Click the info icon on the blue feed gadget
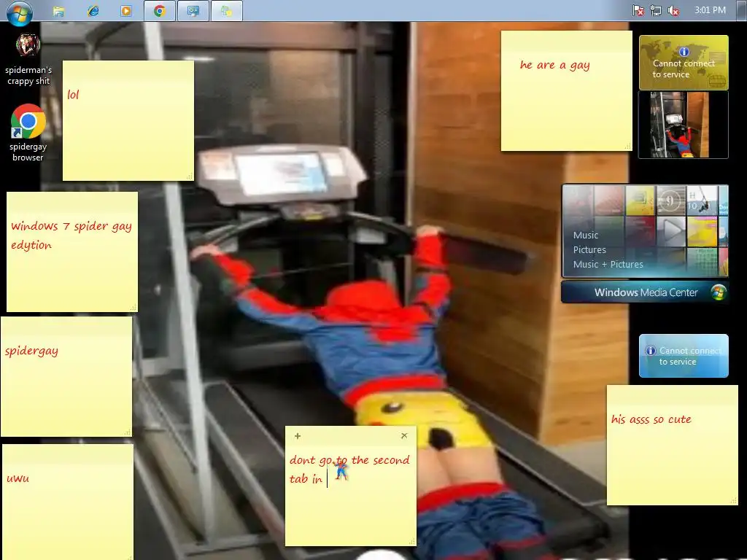This screenshot has width=747, height=560. click(650, 351)
